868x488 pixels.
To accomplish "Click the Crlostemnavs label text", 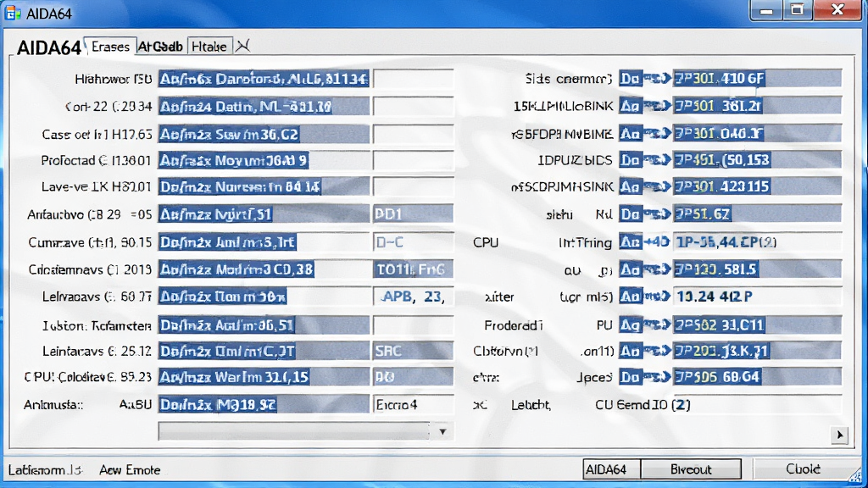I will tap(90, 269).
